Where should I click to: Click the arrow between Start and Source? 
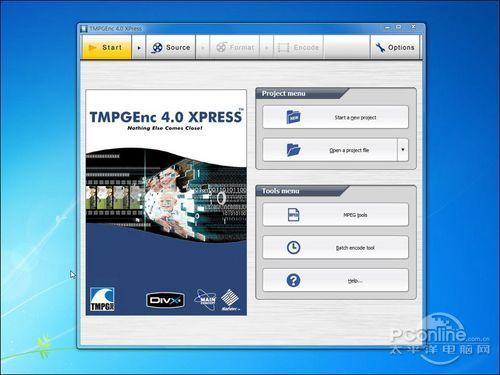[x=139, y=48]
